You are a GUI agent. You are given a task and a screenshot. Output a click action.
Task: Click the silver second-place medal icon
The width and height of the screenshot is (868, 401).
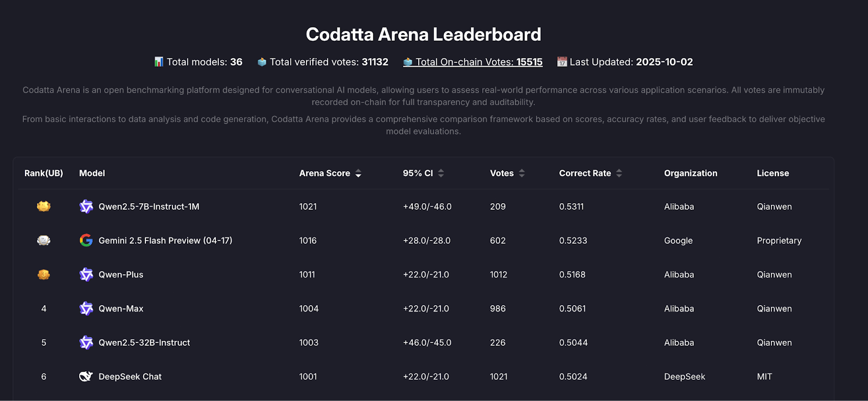[x=43, y=241]
